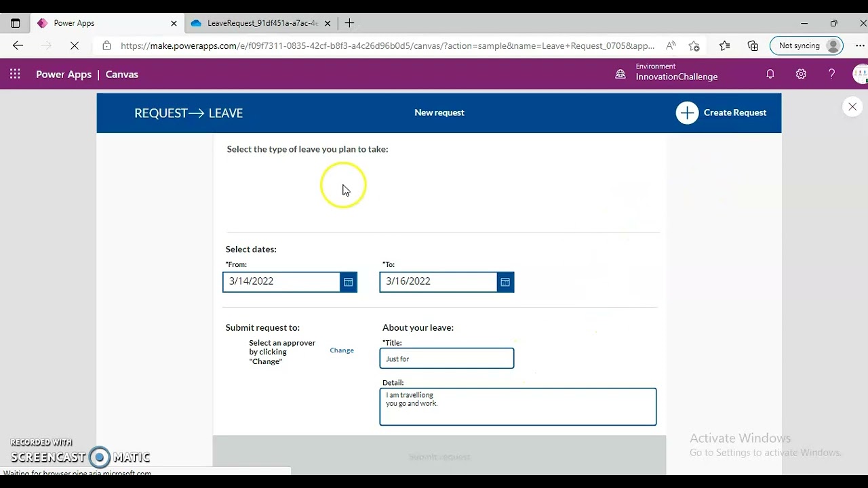Click the Title text field

tap(447, 359)
